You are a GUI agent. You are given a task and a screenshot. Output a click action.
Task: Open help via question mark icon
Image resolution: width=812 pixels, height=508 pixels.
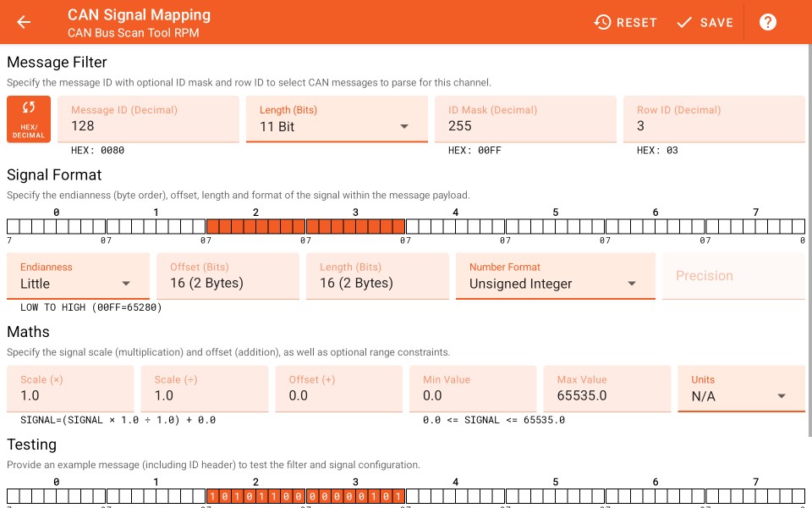(767, 22)
